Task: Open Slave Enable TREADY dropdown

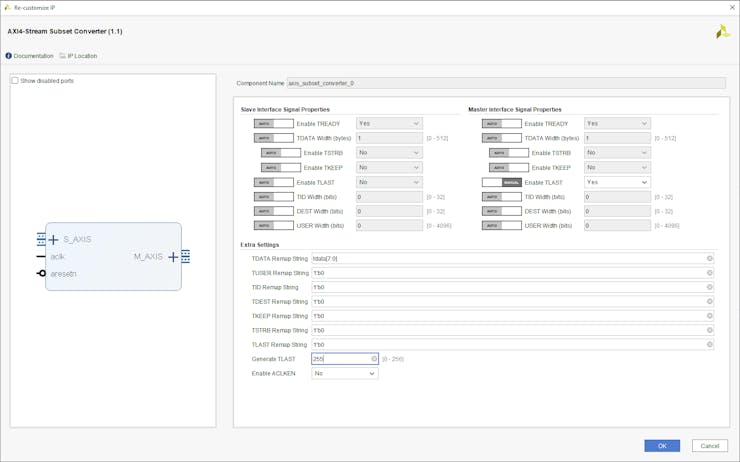Action: tap(389, 124)
